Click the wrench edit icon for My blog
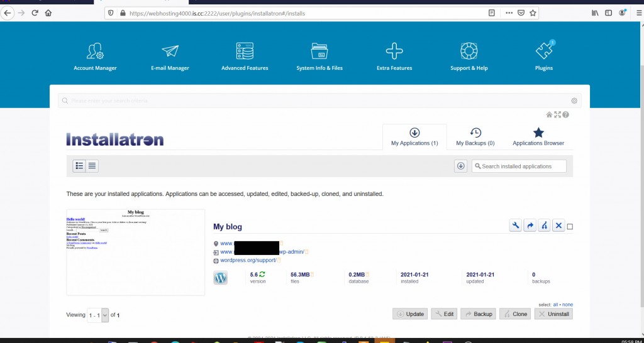 click(516, 226)
